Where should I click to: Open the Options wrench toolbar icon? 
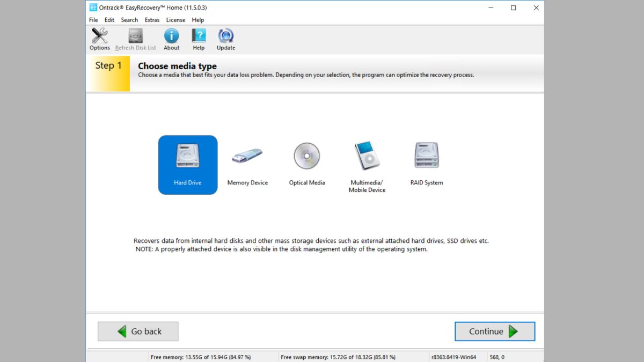coord(100,35)
